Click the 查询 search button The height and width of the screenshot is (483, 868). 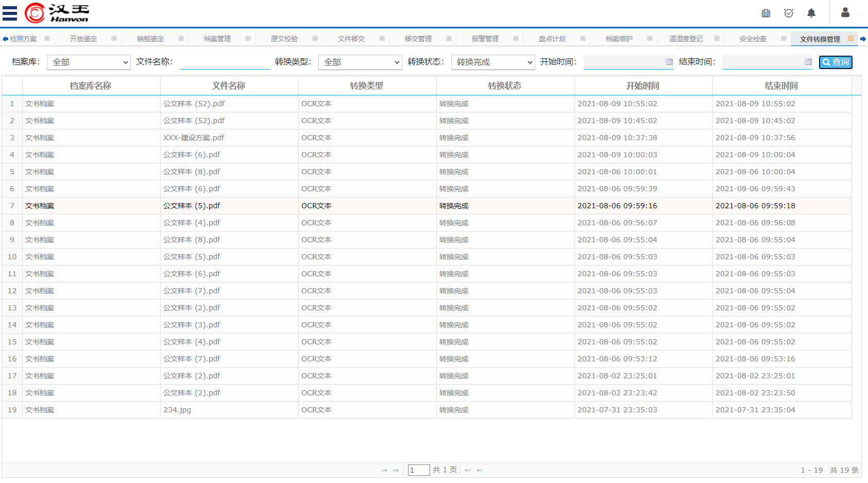(836, 62)
